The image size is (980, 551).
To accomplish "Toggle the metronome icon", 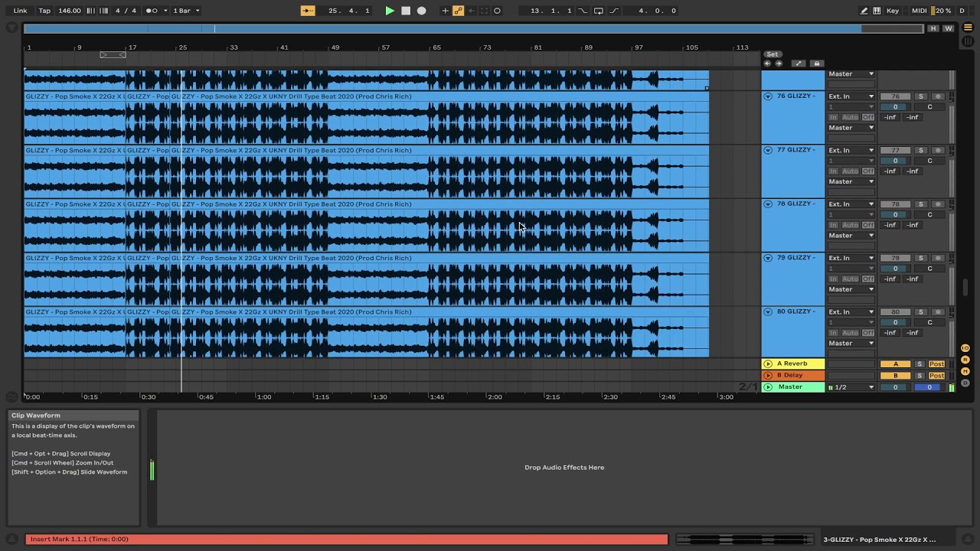I will tap(152, 11).
